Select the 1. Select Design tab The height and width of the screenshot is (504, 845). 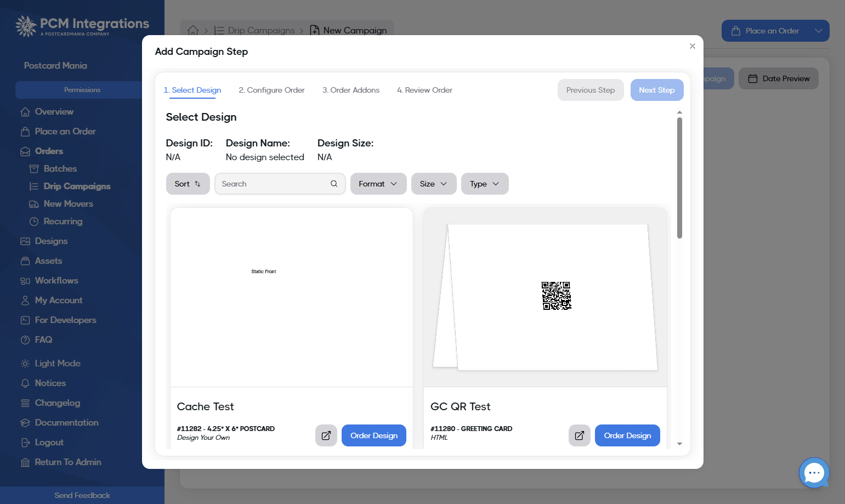(x=192, y=90)
